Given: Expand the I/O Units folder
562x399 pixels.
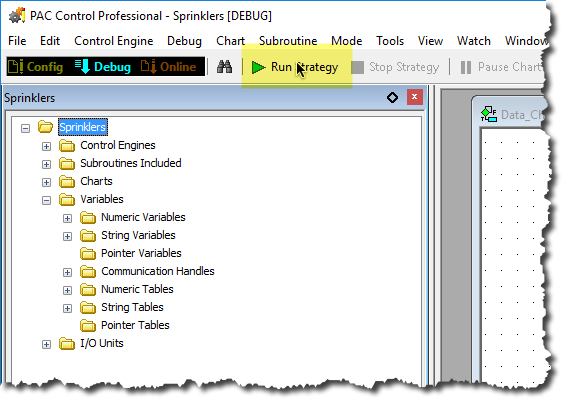Looking at the screenshot, I should [x=46, y=345].
